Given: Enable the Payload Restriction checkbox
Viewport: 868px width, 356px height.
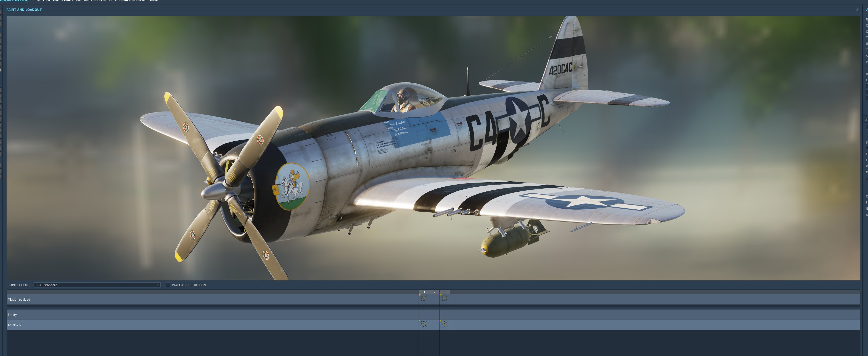Looking at the screenshot, I should [168, 285].
